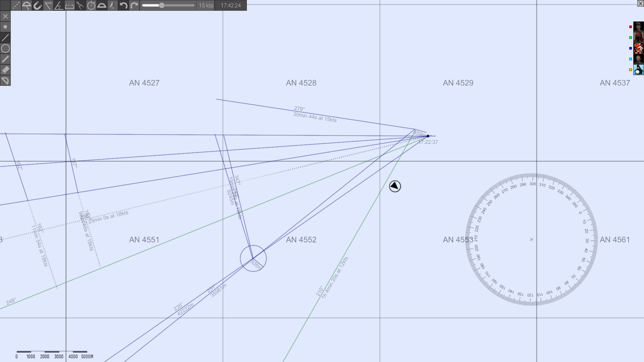Choose the compass dividers tool
This screenshot has width=644, height=362.
coord(80,5)
